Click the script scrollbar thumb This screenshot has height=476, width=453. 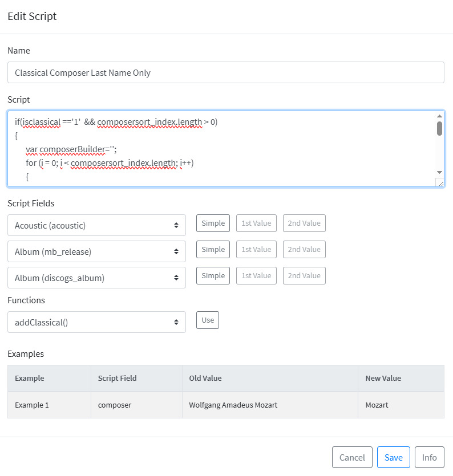click(x=439, y=128)
